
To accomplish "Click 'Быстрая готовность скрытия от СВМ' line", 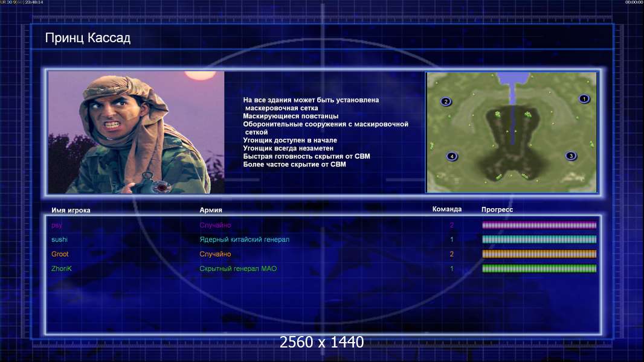I will tap(306, 156).
